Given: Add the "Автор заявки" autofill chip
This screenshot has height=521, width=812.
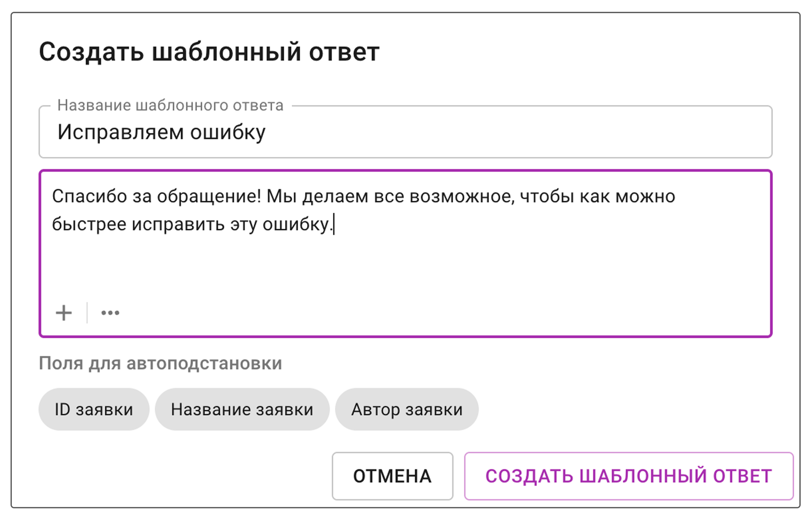Looking at the screenshot, I should [407, 409].
